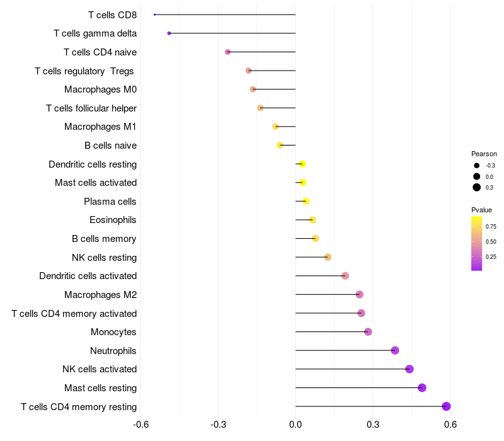Click the B cells naive dot
This screenshot has width=504, height=441.
[280, 146]
